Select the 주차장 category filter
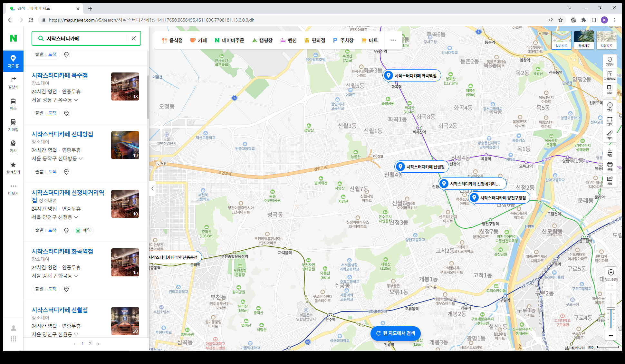The width and height of the screenshot is (625, 364). pyautogui.click(x=343, y=40)
